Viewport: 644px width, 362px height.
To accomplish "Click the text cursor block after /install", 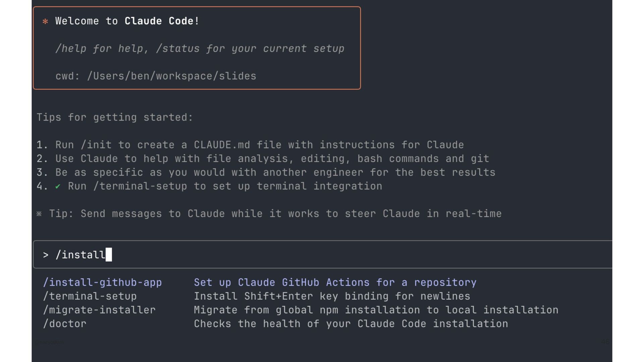I will point(109,255).
